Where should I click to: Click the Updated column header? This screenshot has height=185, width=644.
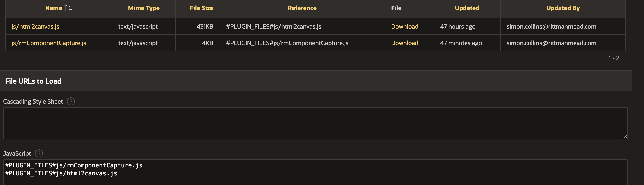pos(467,8)
